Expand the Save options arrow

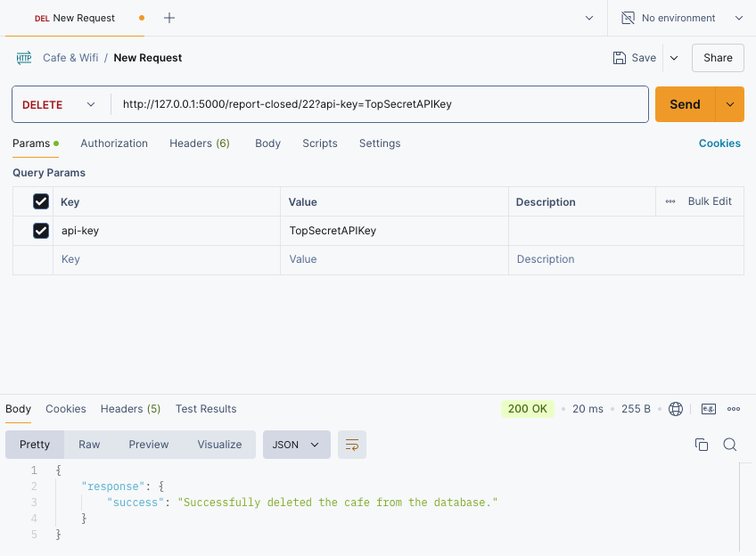tap(674, 58)
